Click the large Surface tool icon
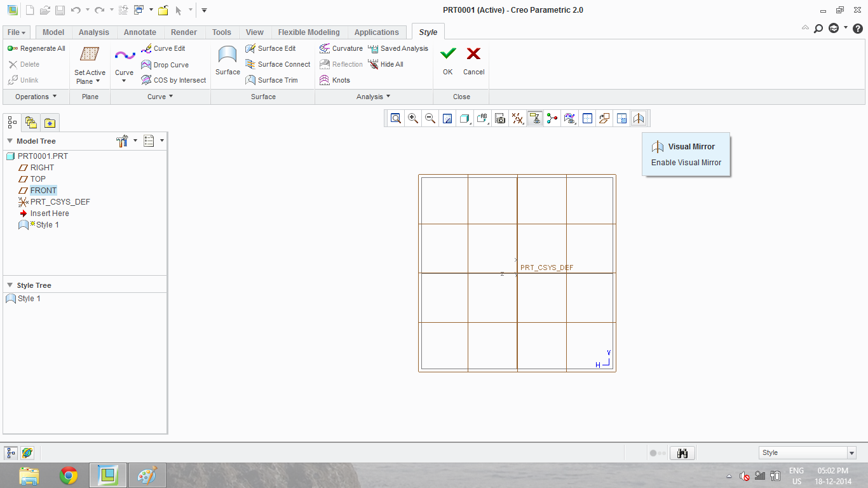This screenshot has width=868, height=488. tap(227, 54)
